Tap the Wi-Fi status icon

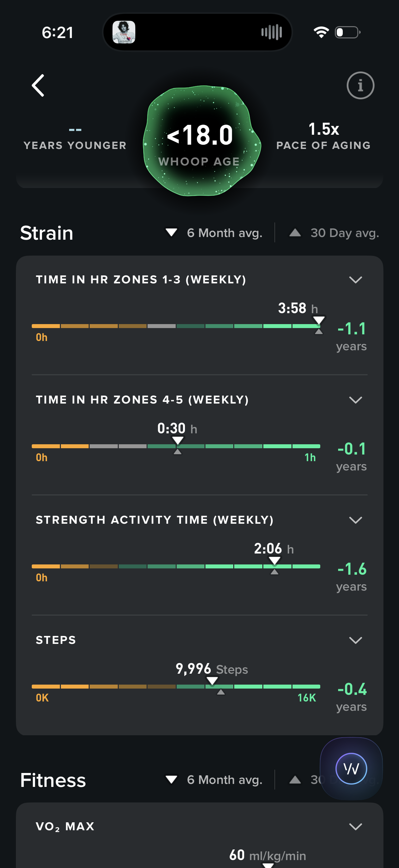click(321, 32)
